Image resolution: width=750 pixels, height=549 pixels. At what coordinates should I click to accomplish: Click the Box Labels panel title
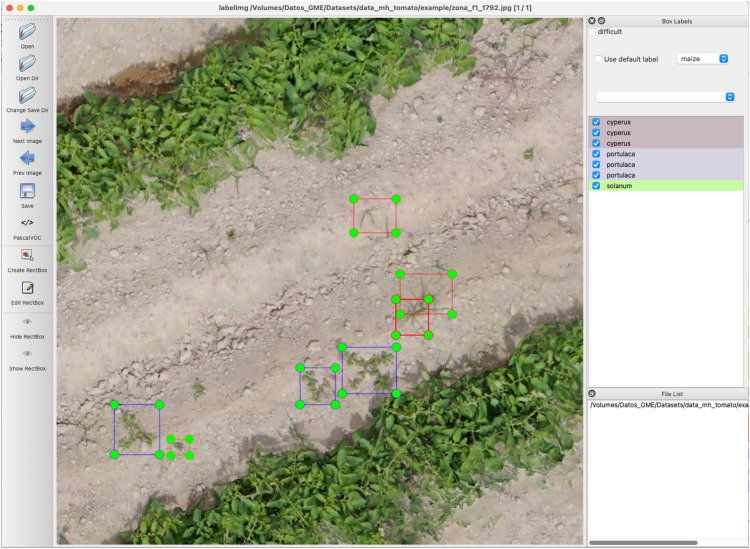pos(676,22)
